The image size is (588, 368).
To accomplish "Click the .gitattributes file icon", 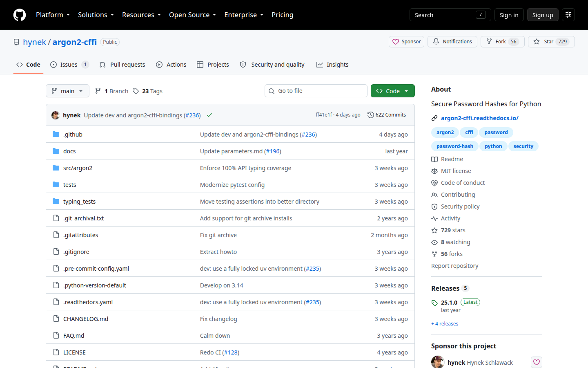I will [x=56, y=235].
